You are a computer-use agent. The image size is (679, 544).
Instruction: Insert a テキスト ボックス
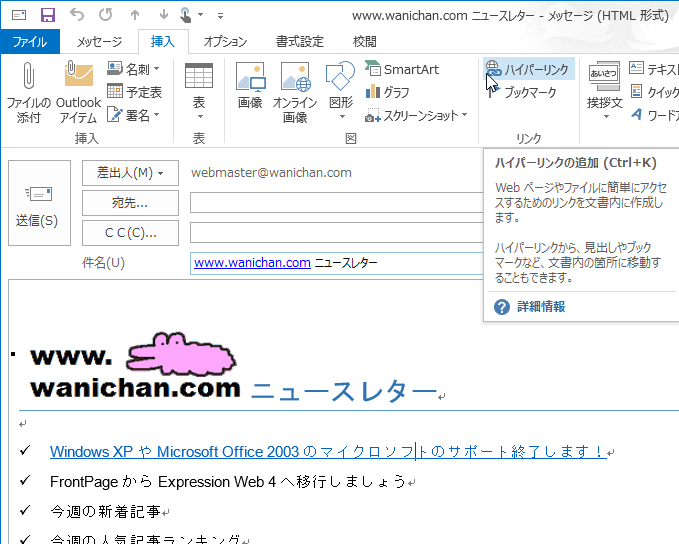coord(653,68)
